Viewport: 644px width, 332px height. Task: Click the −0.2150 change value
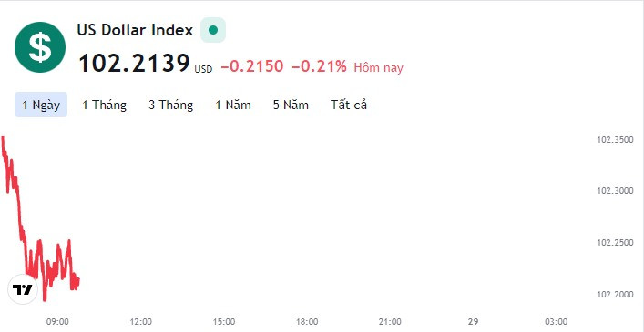pyautogui.click(x=252, y=66)
